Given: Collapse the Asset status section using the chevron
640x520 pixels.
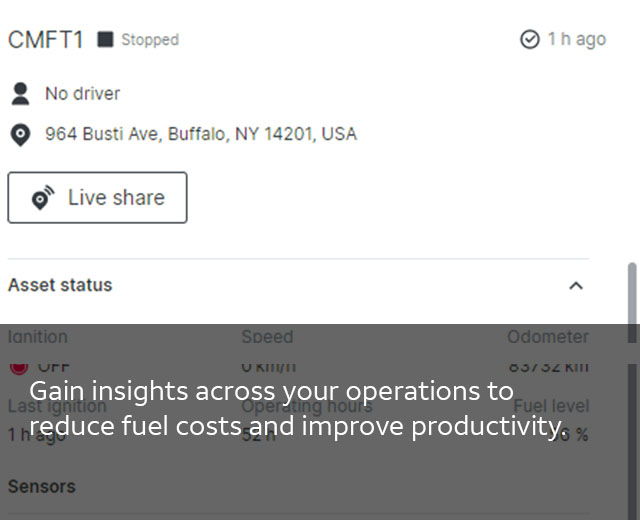Looking at the screenshot, I should (576, 286).
